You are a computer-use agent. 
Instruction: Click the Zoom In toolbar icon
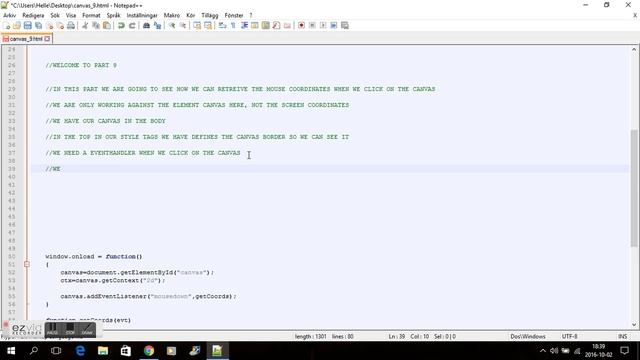pos(172,25)
